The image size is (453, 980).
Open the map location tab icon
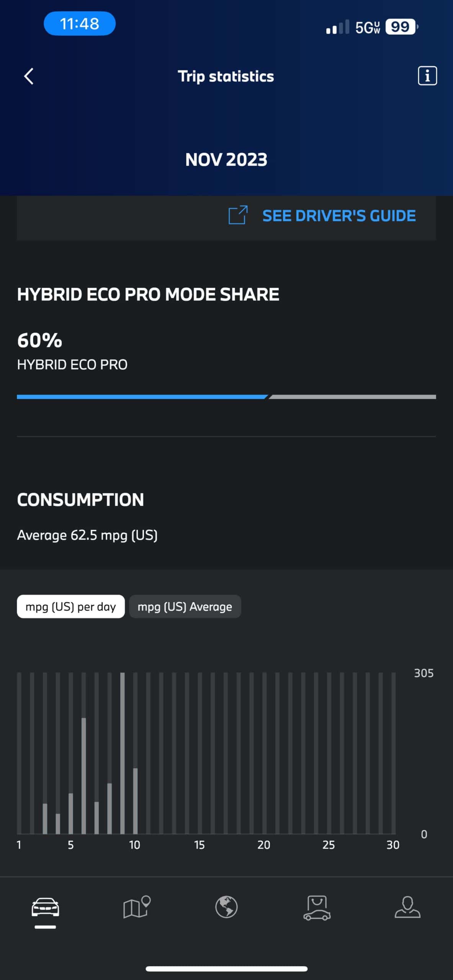pos(136,907)
